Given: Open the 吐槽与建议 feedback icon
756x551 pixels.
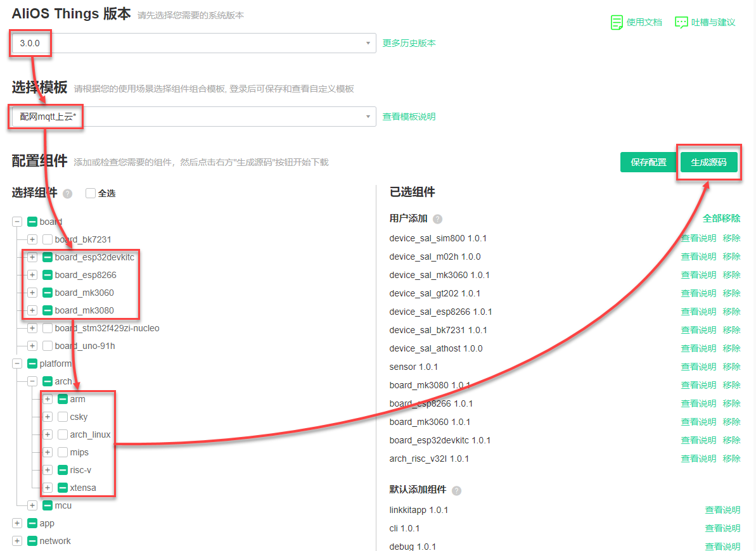Looking at the screenshot, I should [681, 22].
